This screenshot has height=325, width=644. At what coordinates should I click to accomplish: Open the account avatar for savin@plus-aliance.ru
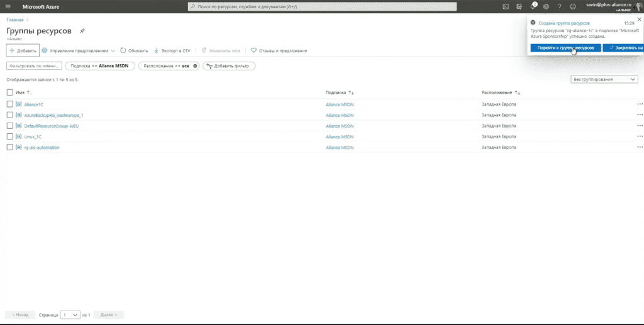pos(638,6)
